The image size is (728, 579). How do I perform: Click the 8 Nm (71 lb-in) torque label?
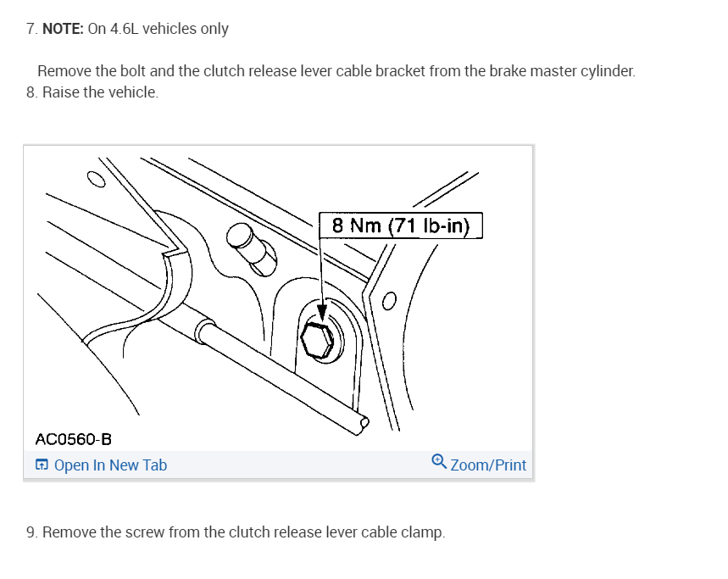coord(401,225)
